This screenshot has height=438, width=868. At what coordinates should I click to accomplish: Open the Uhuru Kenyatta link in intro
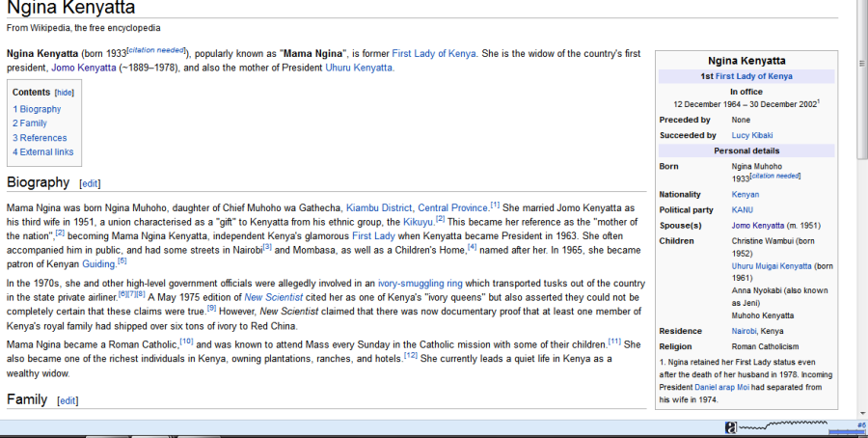359,68
